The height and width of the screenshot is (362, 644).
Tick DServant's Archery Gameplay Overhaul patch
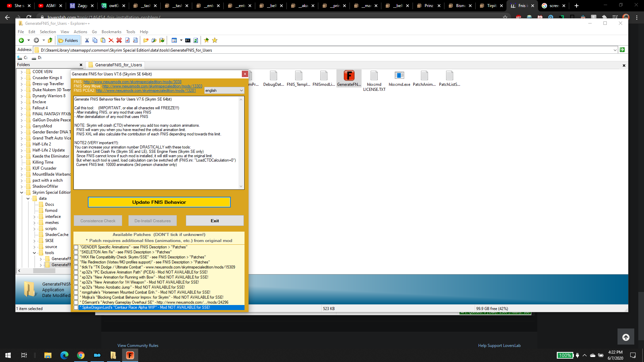coord(76,303)
